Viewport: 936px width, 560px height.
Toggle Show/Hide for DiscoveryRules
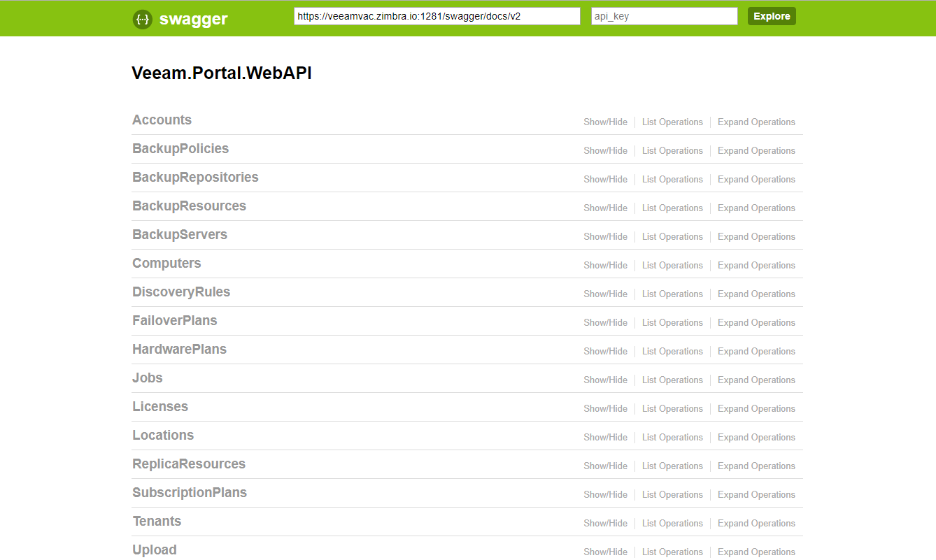click(606, 294)
